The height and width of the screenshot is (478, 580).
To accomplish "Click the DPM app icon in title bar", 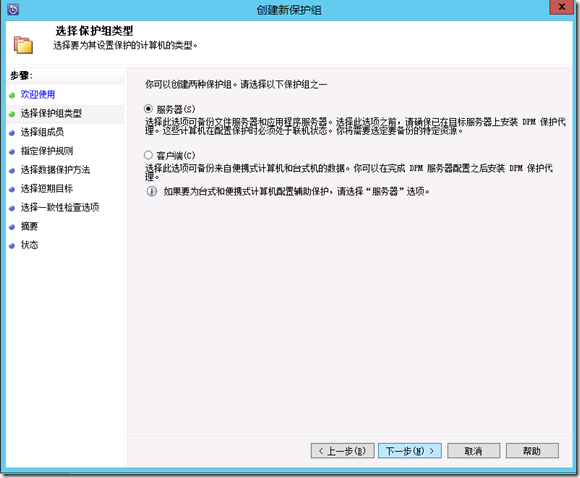I will pos(13,9).
